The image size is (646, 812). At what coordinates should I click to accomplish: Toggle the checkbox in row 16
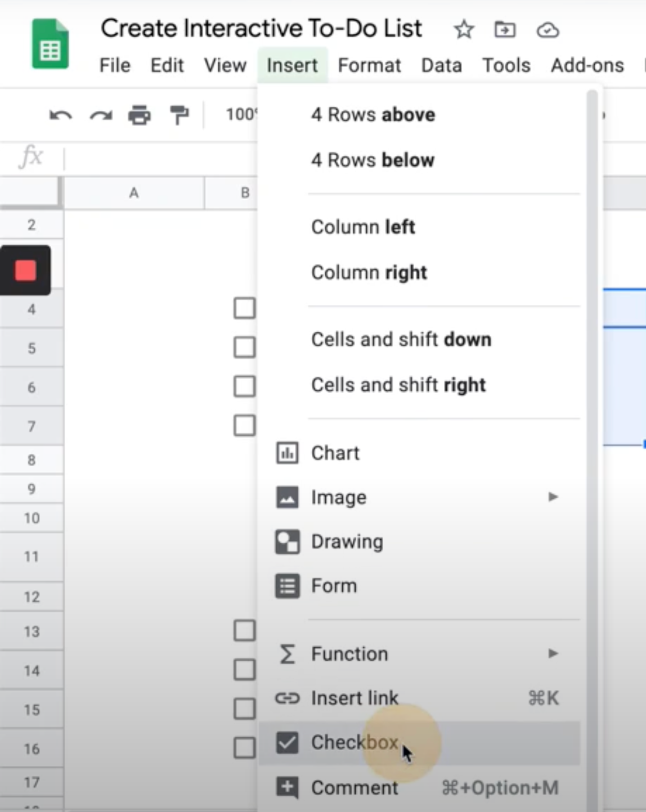click(x=244, y=748)
